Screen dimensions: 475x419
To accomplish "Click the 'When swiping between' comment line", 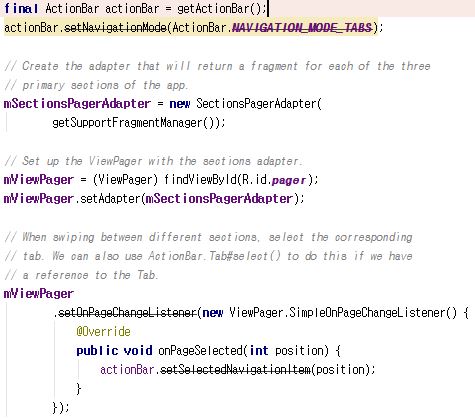I will (209, 237).
